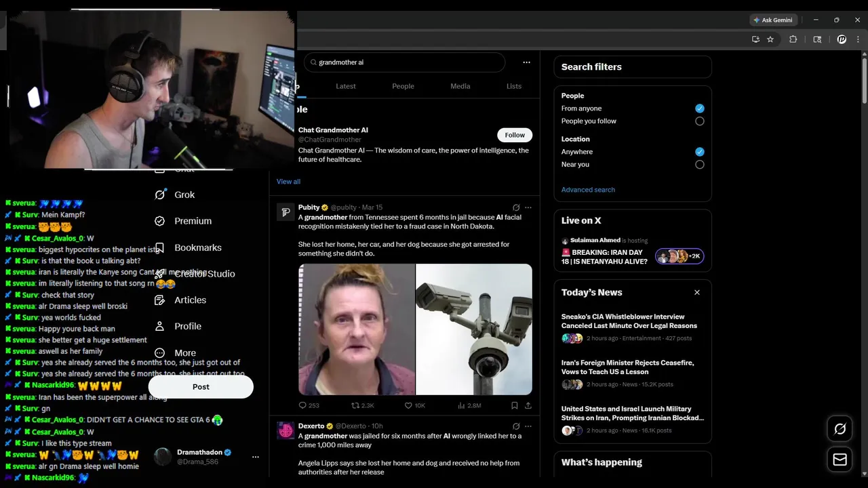Select the 'Near you' location radio option

(x=700, y=165)
